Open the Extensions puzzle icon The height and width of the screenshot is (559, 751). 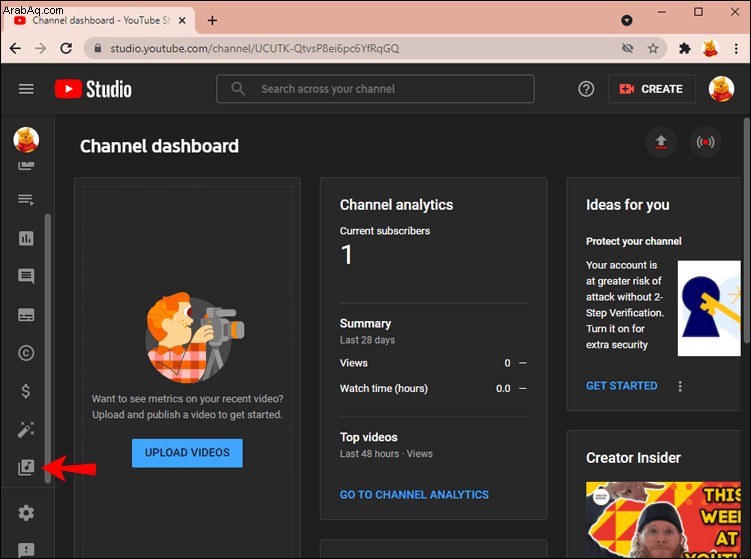pyautogui.click(x=685, y=48)
